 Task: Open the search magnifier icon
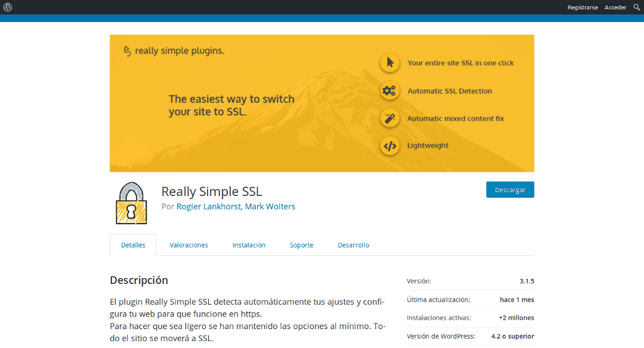coord(636,7)
